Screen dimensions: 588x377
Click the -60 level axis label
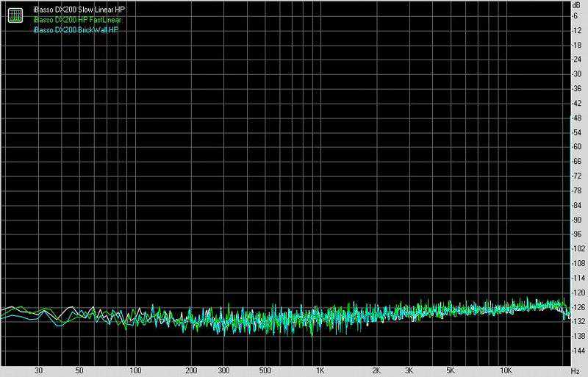point(577,147)
